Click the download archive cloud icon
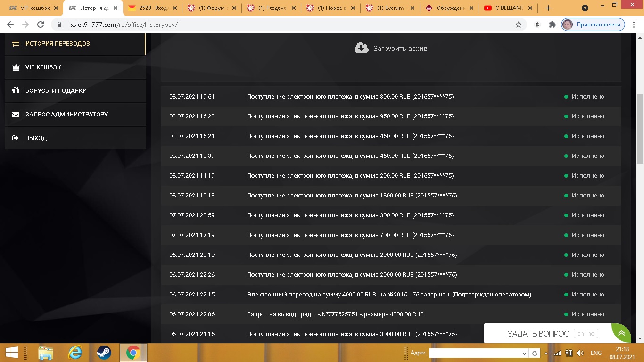The width and height of the screenshot is (644, 362). [362, 48]
